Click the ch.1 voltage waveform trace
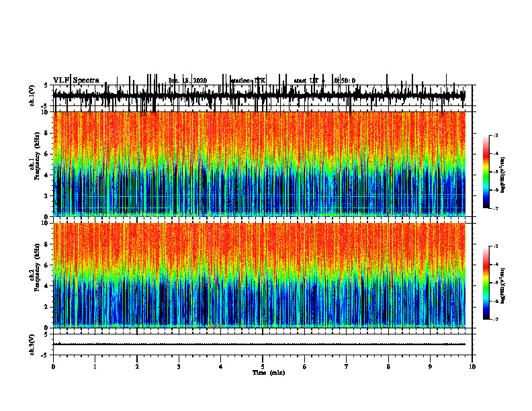The image size is (532, 411). pos(259,96)
